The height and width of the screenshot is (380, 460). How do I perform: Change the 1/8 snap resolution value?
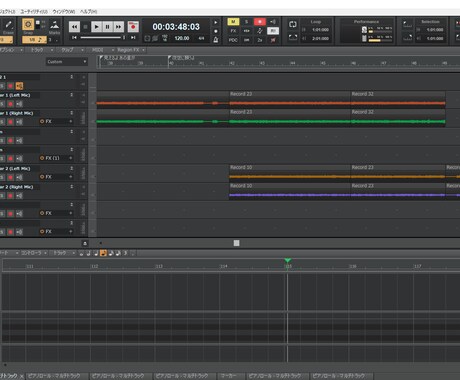coord(34,40)
